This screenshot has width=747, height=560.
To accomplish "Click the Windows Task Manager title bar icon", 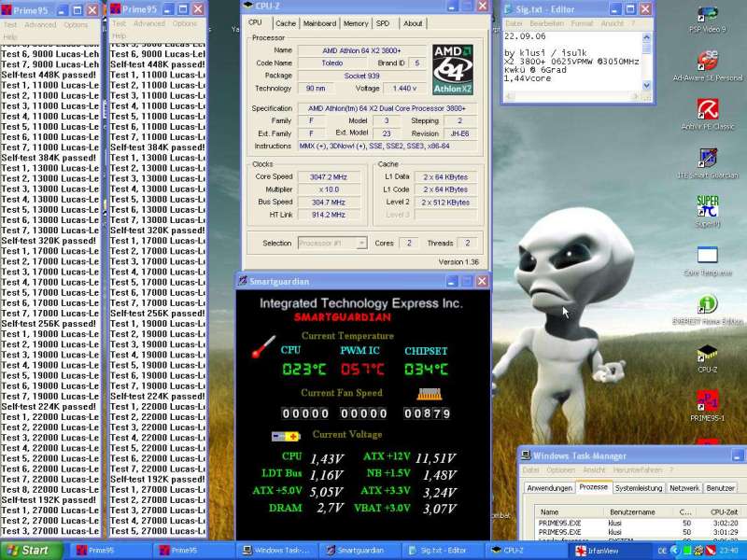I will click(525, 455).
